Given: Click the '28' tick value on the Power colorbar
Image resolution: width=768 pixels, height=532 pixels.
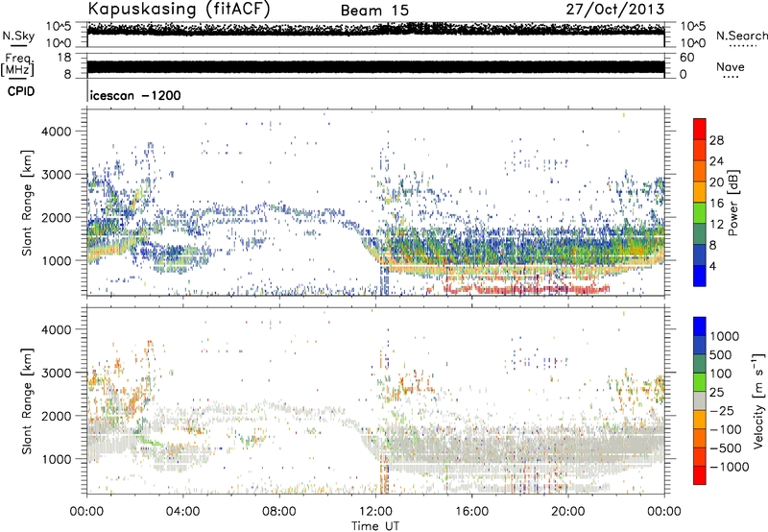Looking at the screenshot, I should coord(716,140).
